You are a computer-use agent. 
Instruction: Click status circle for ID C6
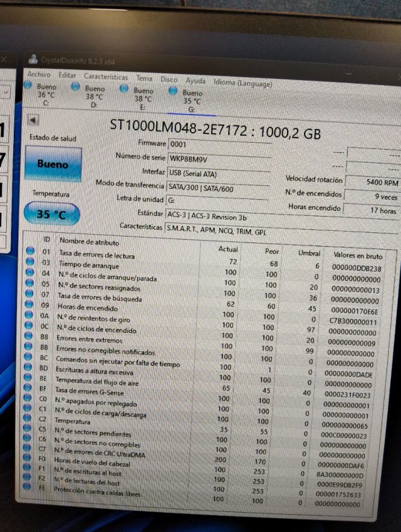(x=27, y=437)
